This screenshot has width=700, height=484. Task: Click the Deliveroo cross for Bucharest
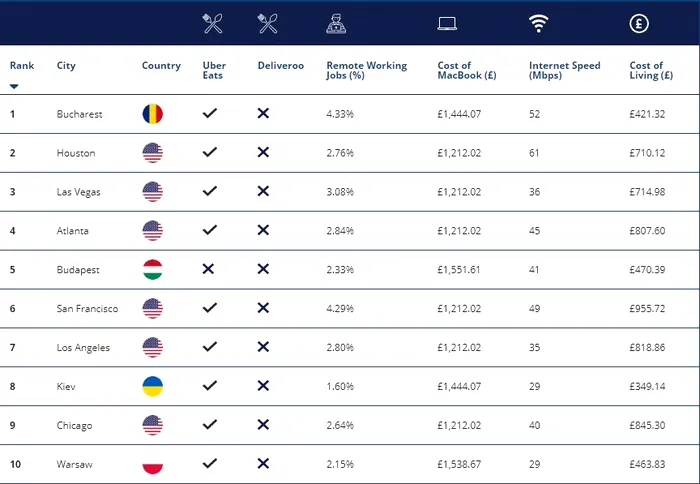(x=263, y=114)
